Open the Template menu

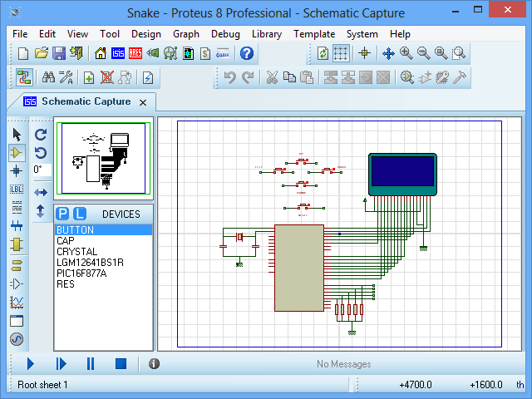point(314,34)
